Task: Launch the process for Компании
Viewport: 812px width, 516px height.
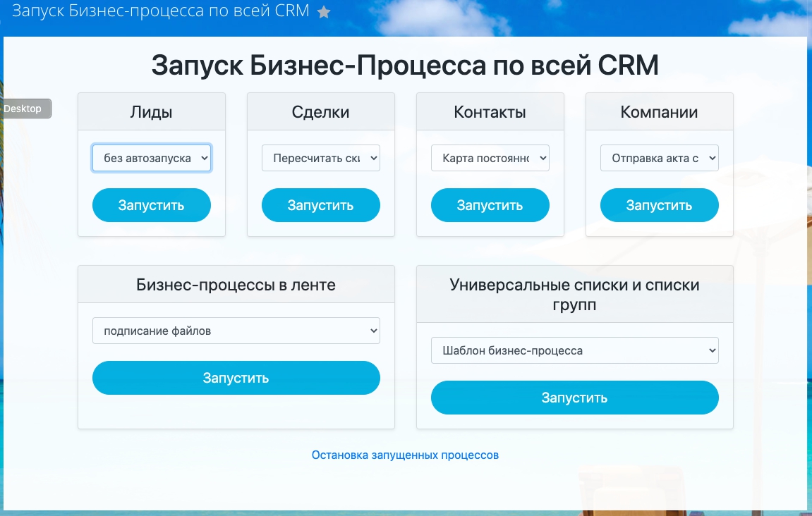Action: [x=659, y=205]
